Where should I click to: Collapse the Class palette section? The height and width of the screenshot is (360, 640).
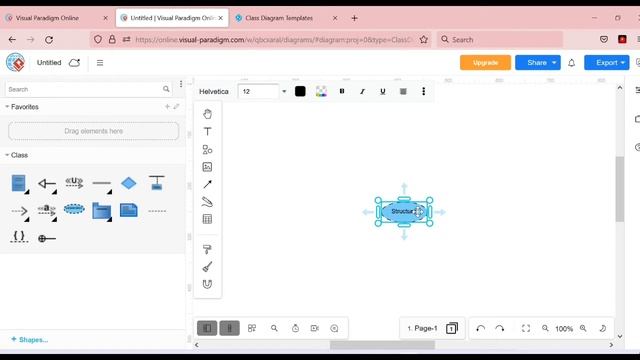click(7, 155)
